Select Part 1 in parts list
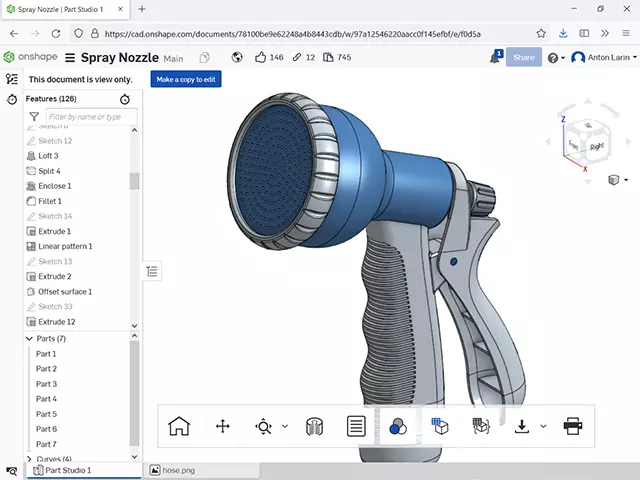Screen dimensions: 640x480 tap(46, 354)
